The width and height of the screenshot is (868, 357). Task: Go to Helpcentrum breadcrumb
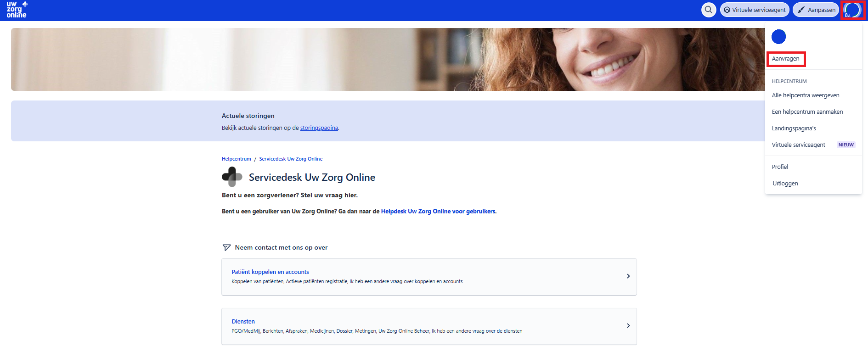pyautogui.click(x=236, y=159)
